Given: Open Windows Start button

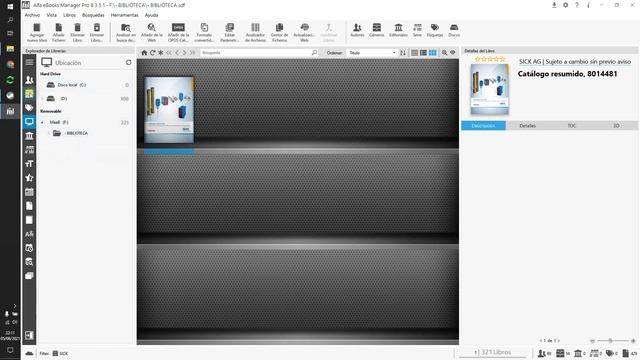Looking at the screenshot, I should 10,6.
